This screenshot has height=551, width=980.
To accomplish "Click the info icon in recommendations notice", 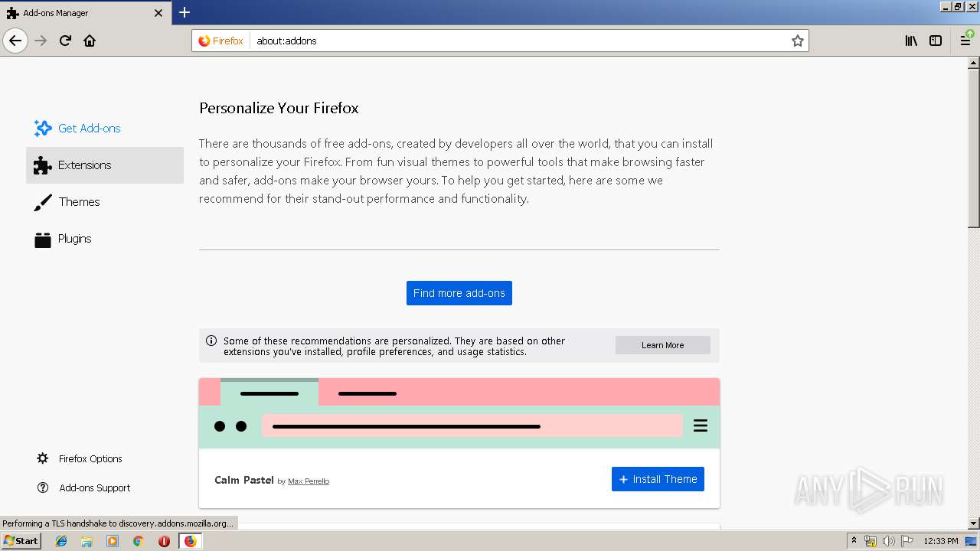I will [211, 341].
